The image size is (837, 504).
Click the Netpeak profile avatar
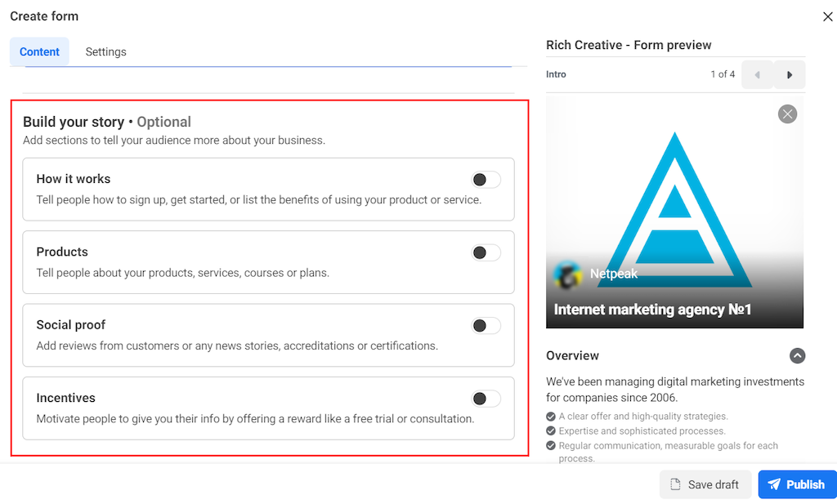click(x=567, y=274)
